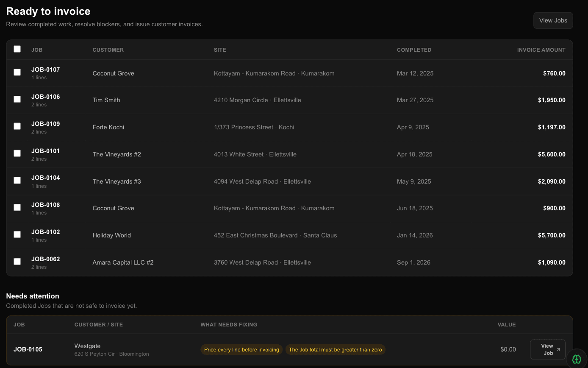
Task: Click the invoice amount $1,950.00
Action: 552,100
